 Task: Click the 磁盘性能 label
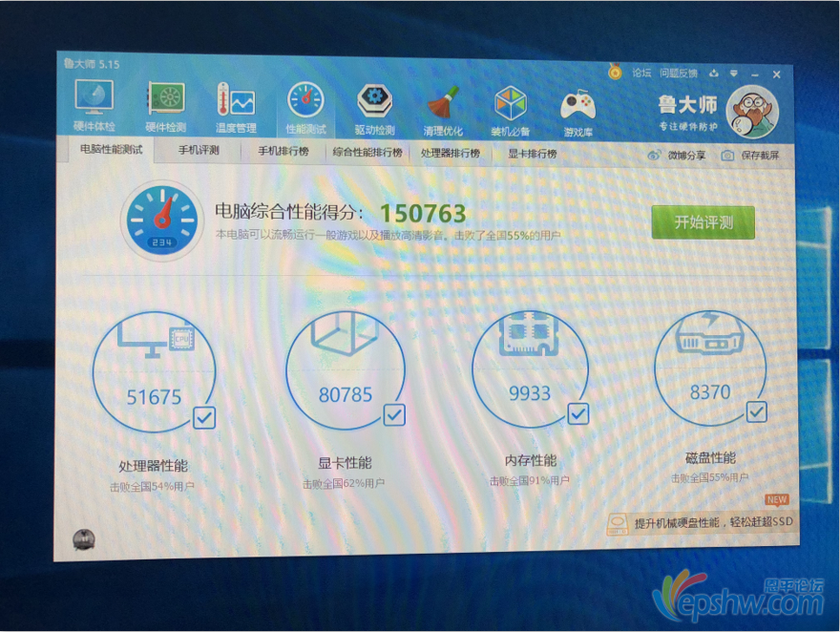[x=710, y=458]
